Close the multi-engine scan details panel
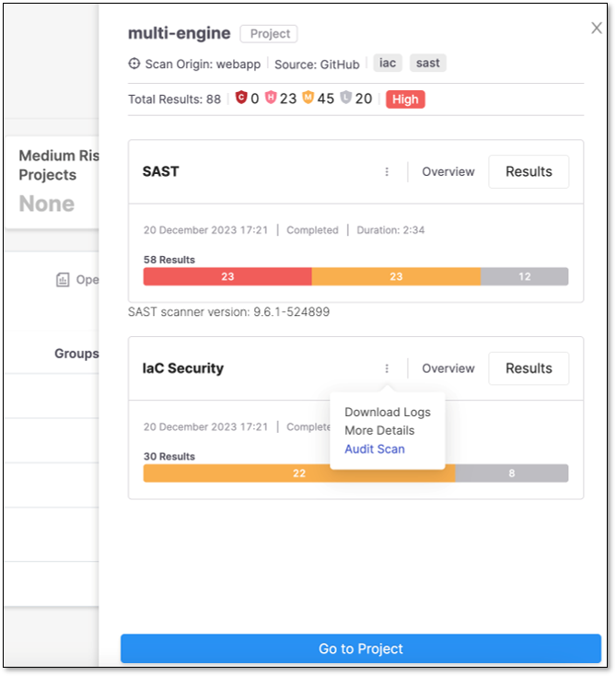Viewport: 616px width, 676px height. [x=596, y=28]
